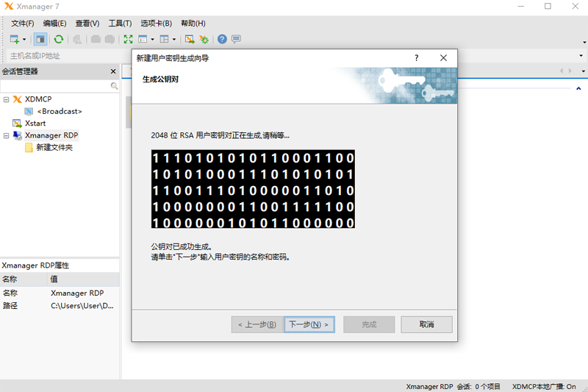Collapse the XDMCP tree node
Screen dimensions: 588x392
7,99
